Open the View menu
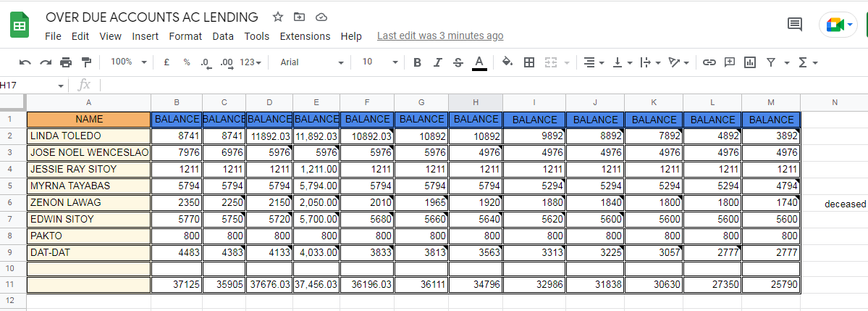The image size is (868, 311). (110, 36)
